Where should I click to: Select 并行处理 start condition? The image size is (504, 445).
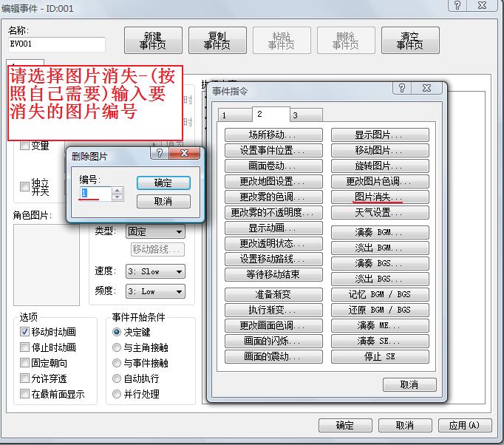(x=117, y=393)
